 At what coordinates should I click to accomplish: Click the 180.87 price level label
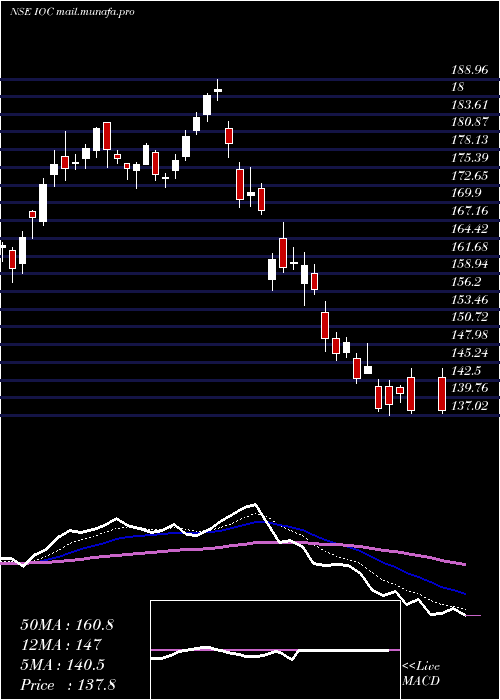(469, 123)
